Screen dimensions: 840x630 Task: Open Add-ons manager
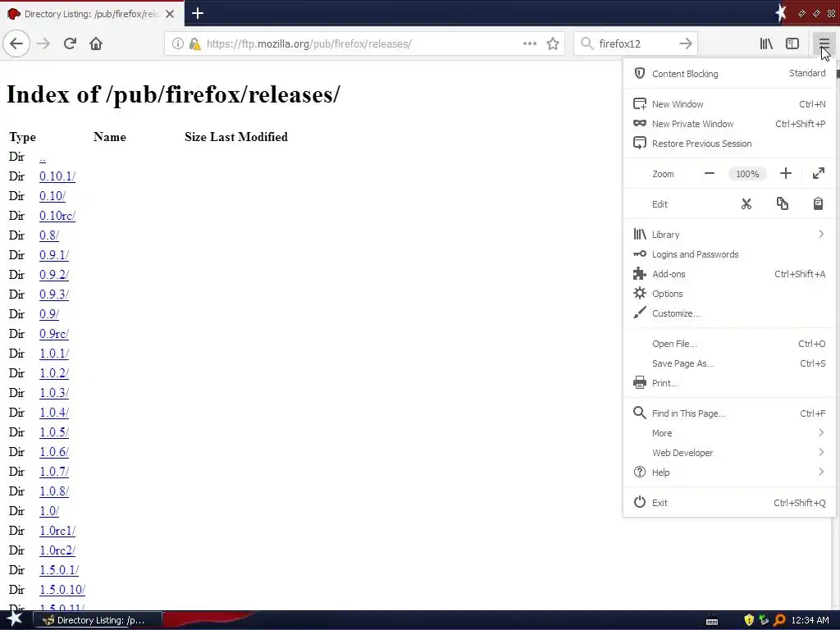pos(729,274)
